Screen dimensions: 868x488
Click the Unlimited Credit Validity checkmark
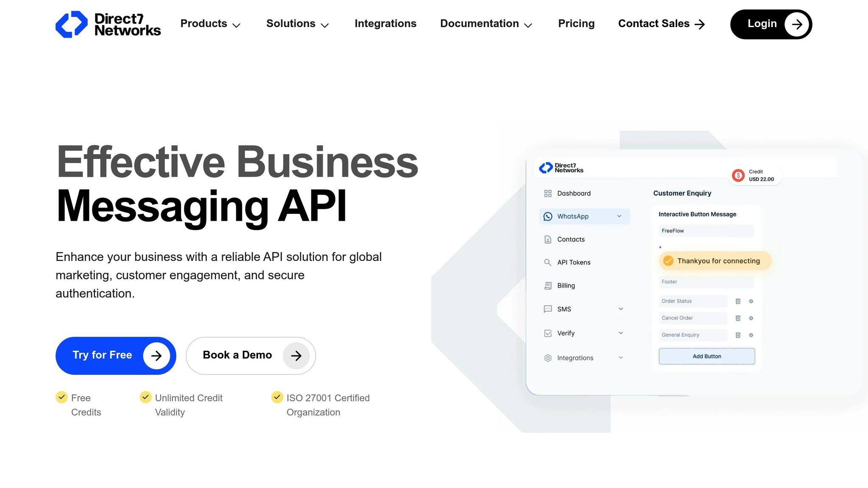tap(146, 397)
